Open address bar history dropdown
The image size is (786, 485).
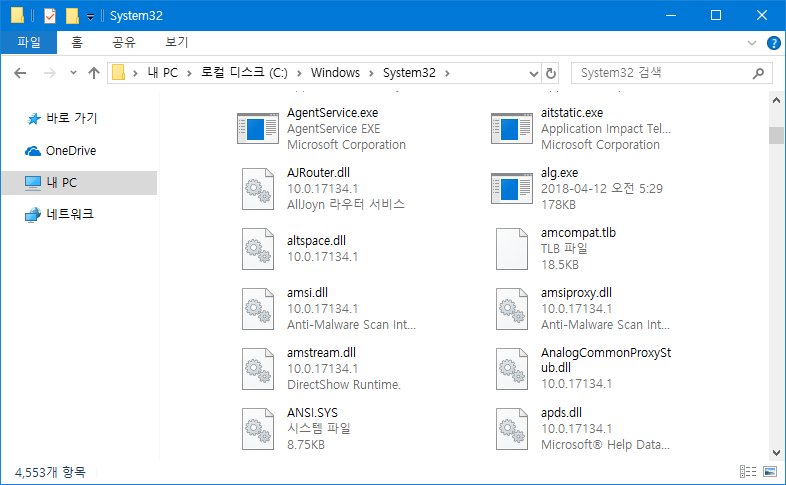tap(530, 73)
